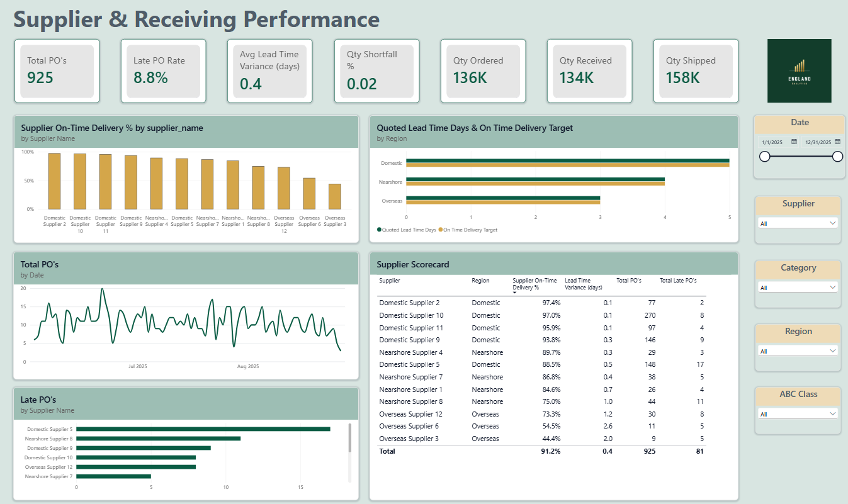Screen dimensions: 848x504
Task: Sort by Supplier On-Time Delivery % header
Action: pos(535,284)
